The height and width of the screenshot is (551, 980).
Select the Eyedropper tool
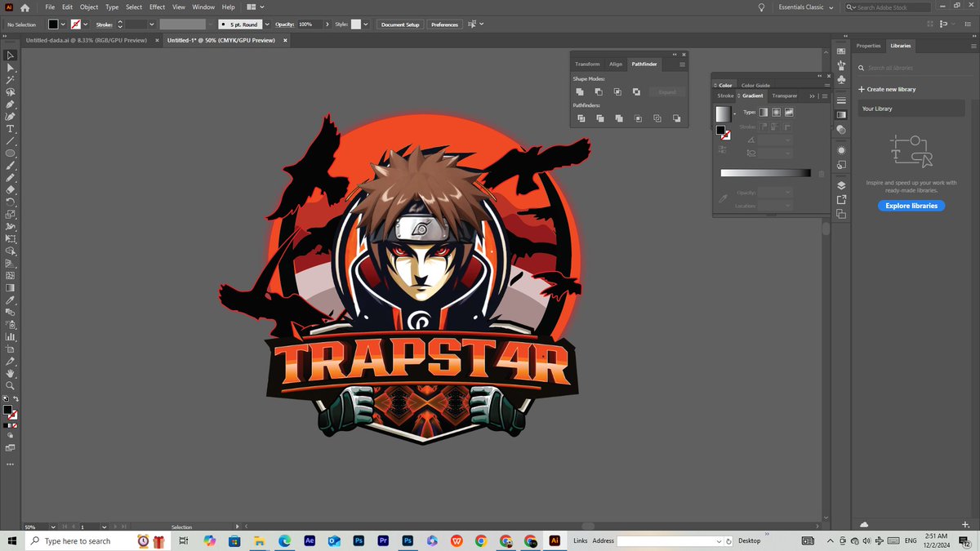(11, 300)
